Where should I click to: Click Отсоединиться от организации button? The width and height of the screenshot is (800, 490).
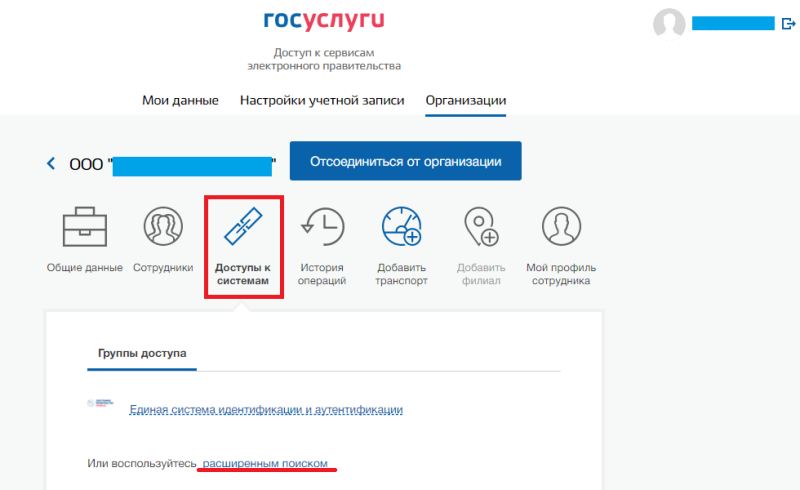pyautogui.click(x=406, y=161)
